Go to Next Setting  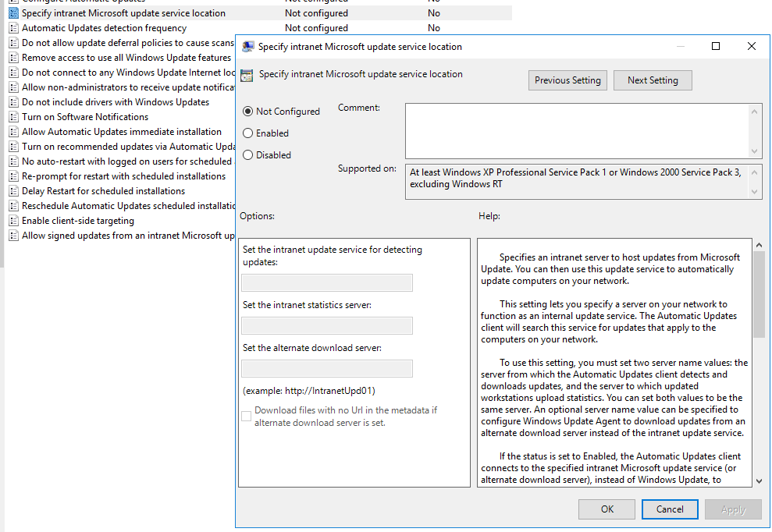pos(653,80)
